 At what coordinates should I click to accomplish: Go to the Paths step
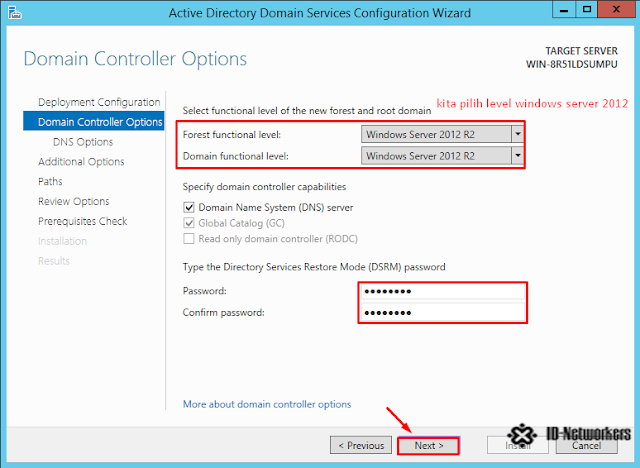[50, 181]
